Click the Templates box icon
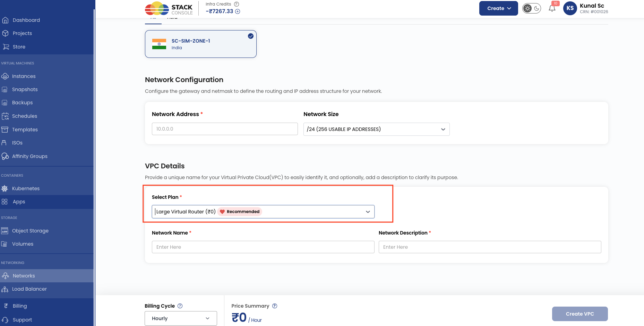 coord(5,130)
